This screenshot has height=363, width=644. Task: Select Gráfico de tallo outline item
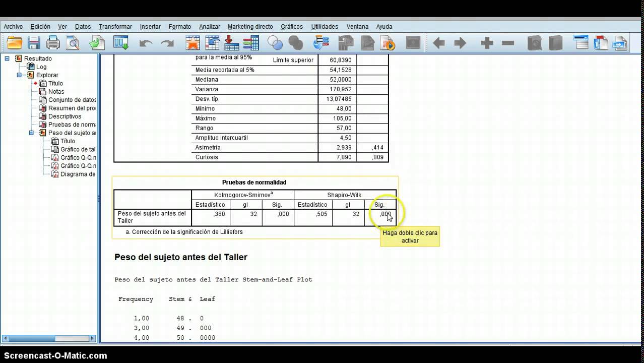coord(78,150)
